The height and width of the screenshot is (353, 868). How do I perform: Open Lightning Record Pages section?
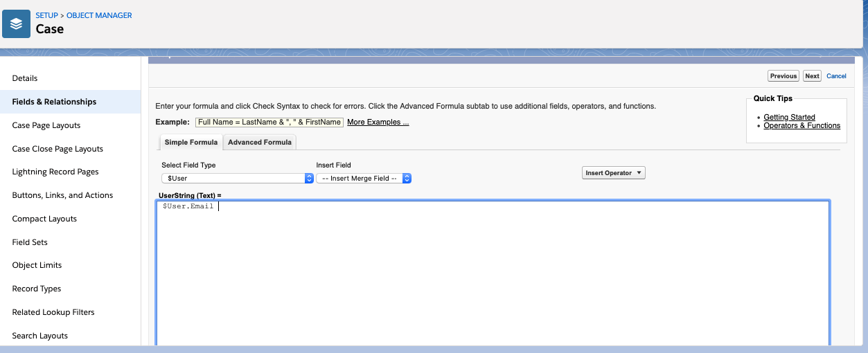tap(55, 172)
